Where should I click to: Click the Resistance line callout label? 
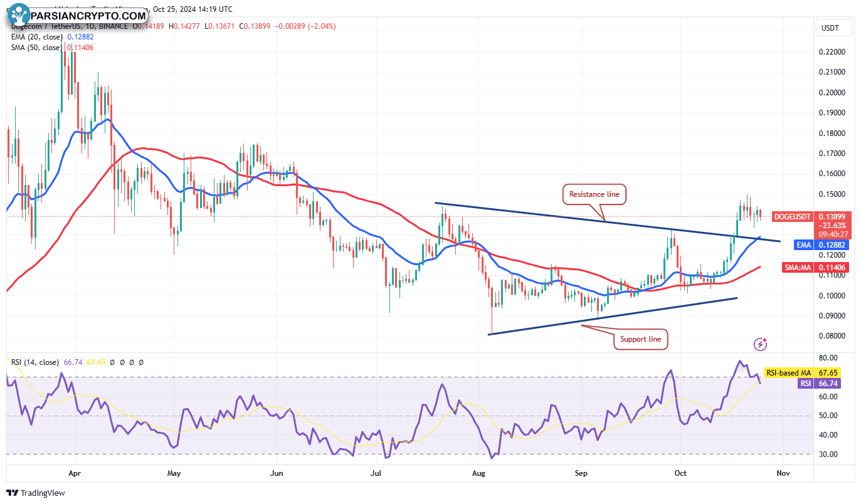[594, 194]
